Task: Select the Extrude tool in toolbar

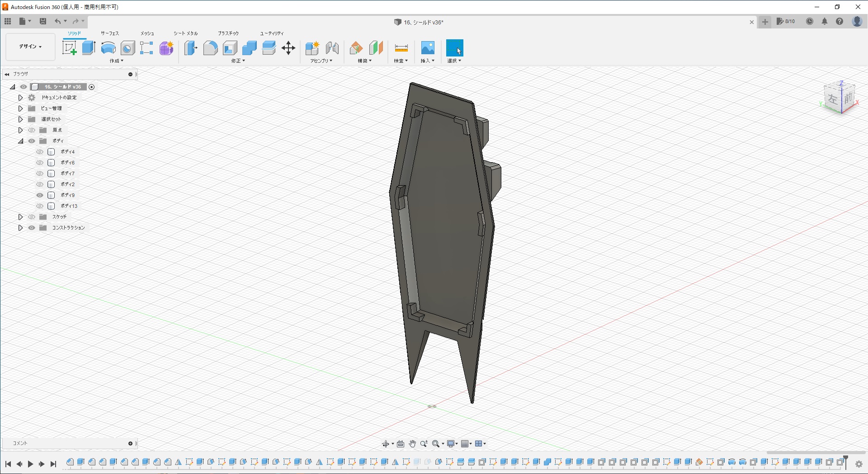Action: click(89, 48)
